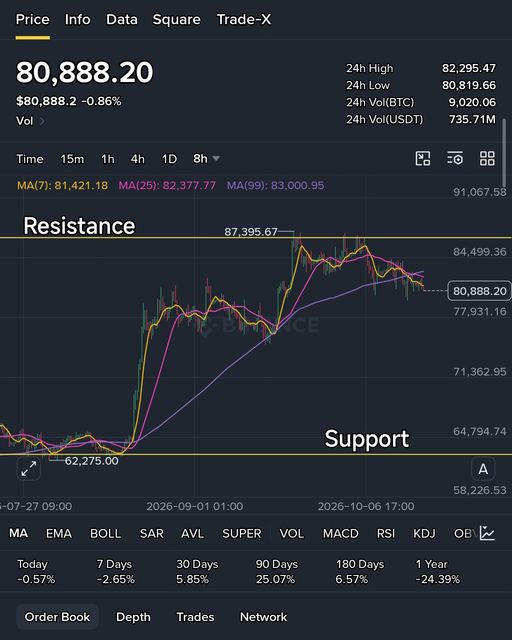Select the 4h timeframe
The image size is (512, 640).
(x=138, y=159)
